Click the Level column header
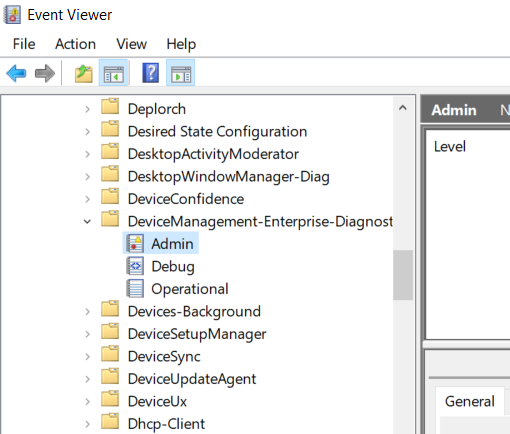510x434 pixels. pos(450,147)
